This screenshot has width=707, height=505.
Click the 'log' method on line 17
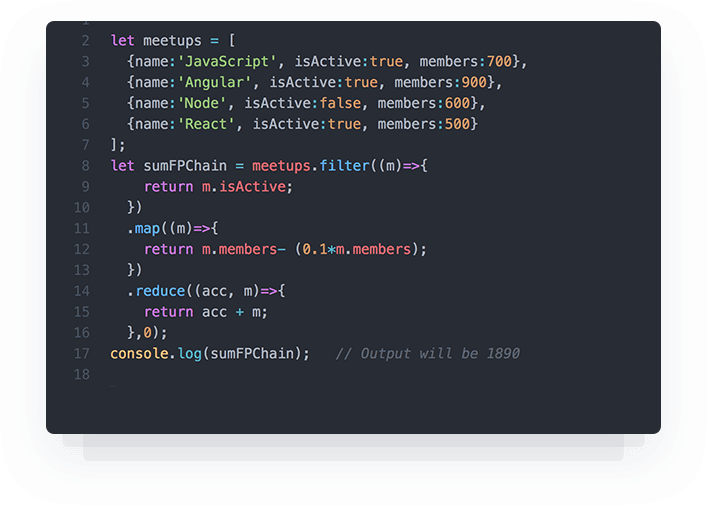[189, 354]
